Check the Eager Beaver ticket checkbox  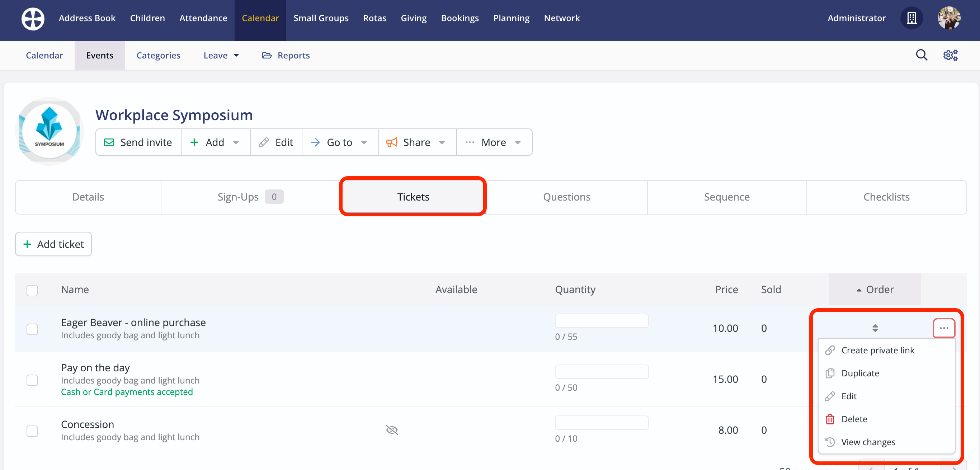[32, 329]
